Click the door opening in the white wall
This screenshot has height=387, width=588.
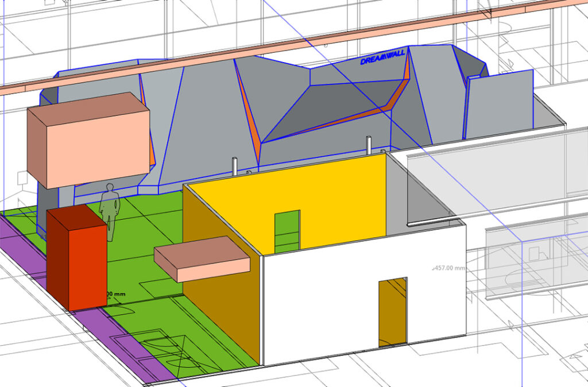pos(393,312)
